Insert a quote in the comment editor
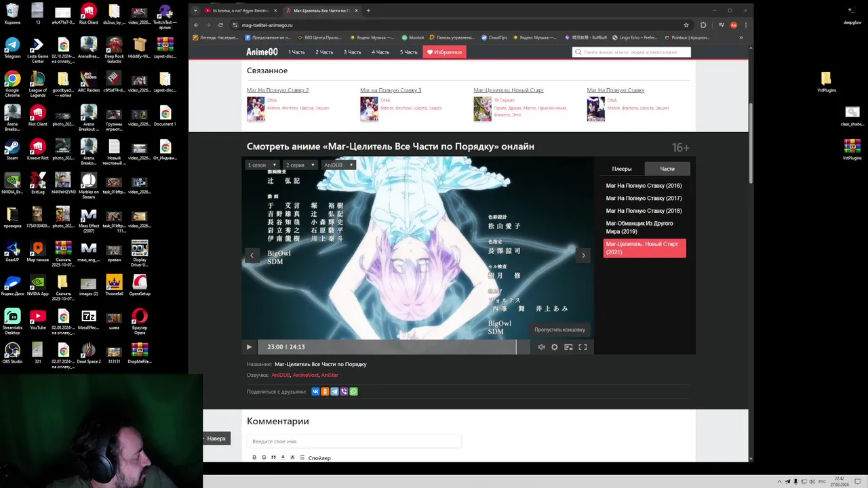868x488 pixels. (273, 457)
